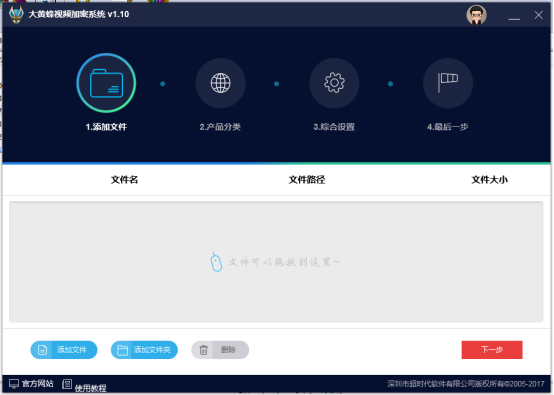Select the 2.产品分类 step label
Image resolution: width=554 pixels, height=395 pixels.
click(x=220, y=127)
